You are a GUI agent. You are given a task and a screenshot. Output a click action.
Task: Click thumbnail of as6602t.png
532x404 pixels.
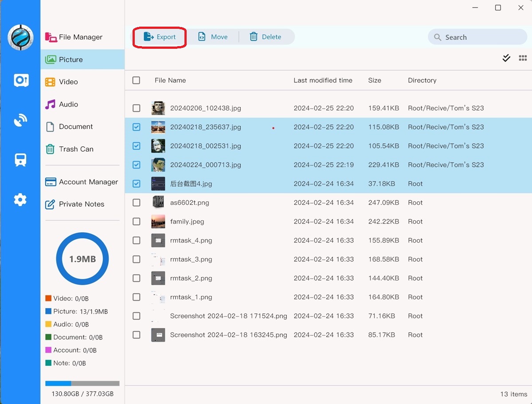pos(158,203)
